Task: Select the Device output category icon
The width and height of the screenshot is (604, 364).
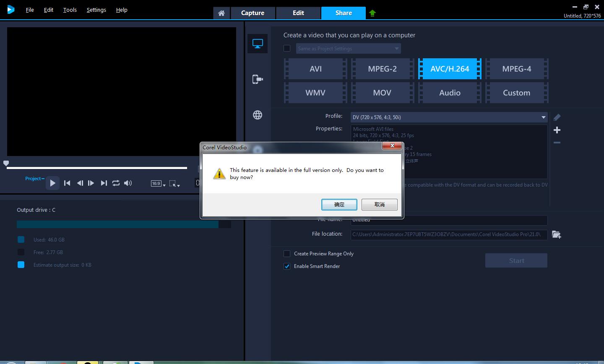Action: coord(258,79)
